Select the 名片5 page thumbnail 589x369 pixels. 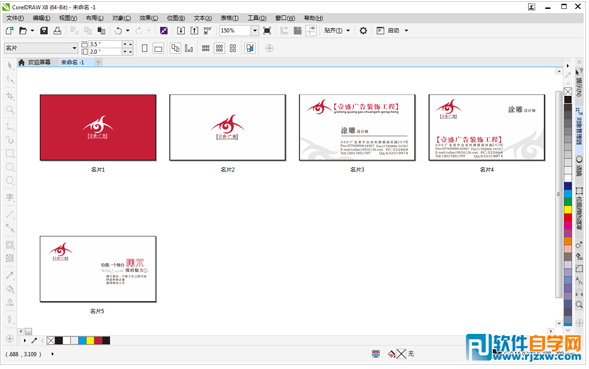(98, 269)
